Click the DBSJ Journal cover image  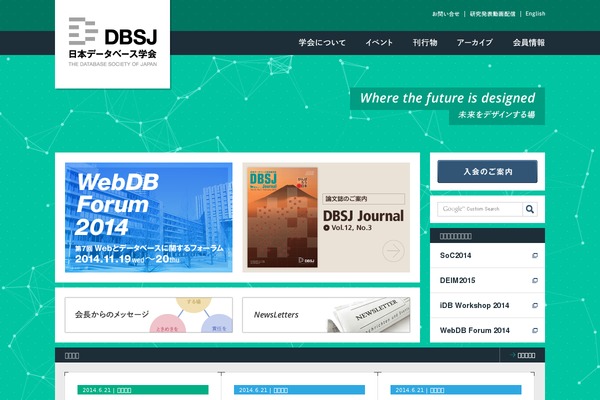(x=282, y=217)
